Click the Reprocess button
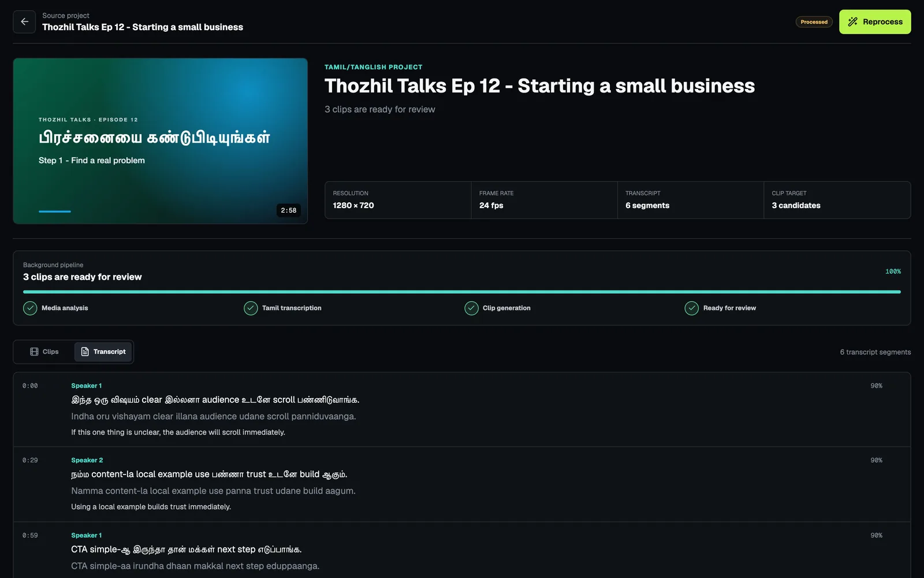Viewport: 924px width, 578px height. point(875,22)
